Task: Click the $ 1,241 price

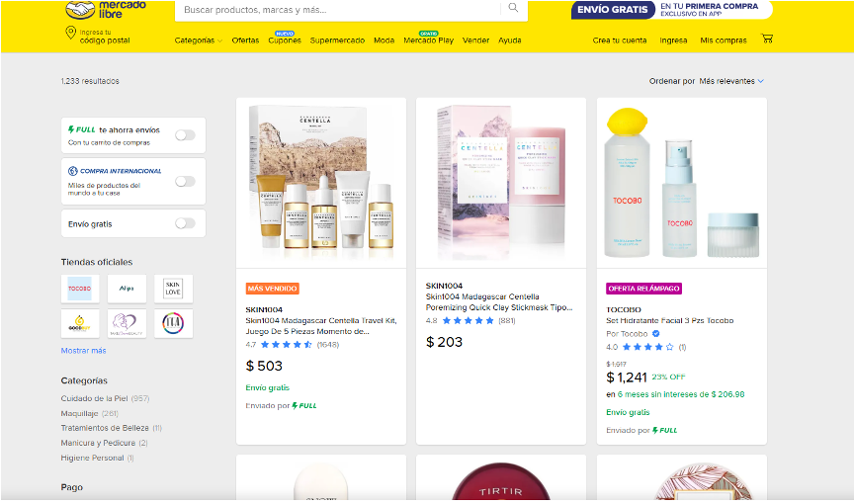Action: (x=627, y=378)
